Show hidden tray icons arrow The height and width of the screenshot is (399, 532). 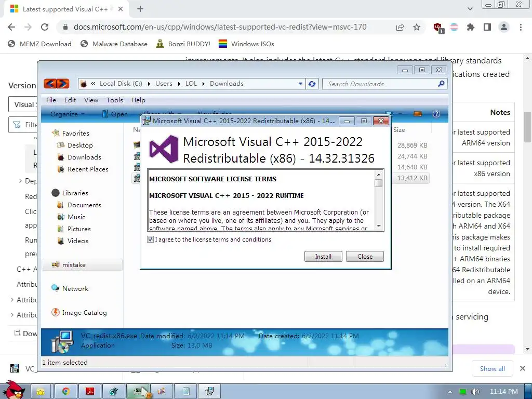450,392
